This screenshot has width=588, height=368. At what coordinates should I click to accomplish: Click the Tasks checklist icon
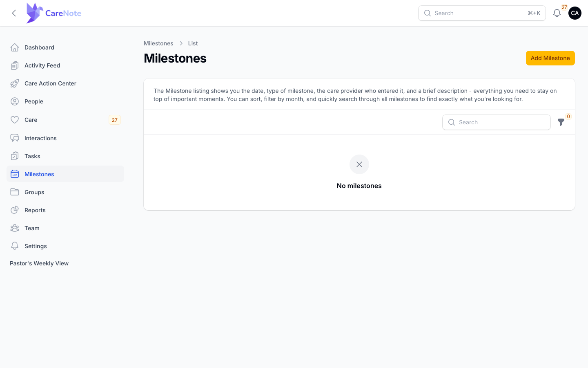(x=15, y=156)
